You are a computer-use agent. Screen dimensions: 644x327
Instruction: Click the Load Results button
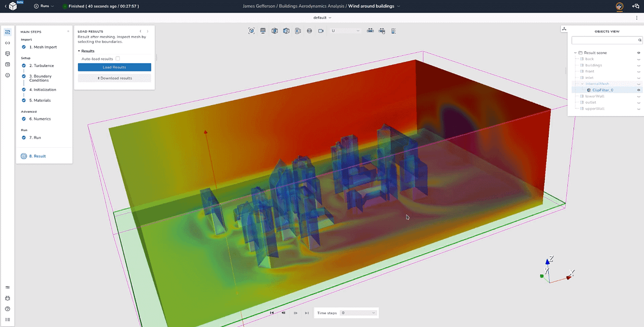pyautogui.click(x=114, y=67)
